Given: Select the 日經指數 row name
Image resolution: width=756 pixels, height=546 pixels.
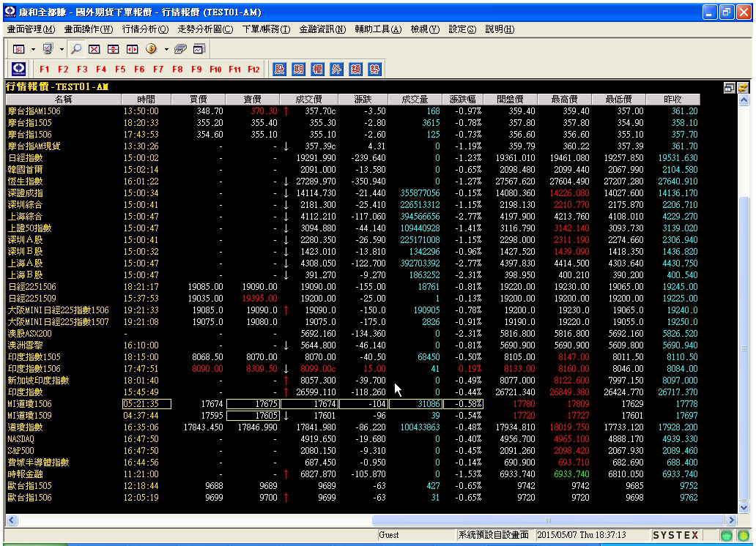Looking at the screenshot, I should [x=25, y=157].
